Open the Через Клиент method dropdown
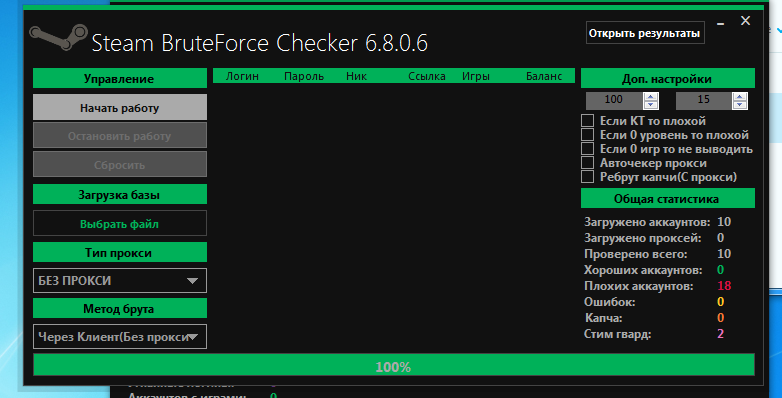This screenshot has width=782, height=398. (x=120, y=337)
